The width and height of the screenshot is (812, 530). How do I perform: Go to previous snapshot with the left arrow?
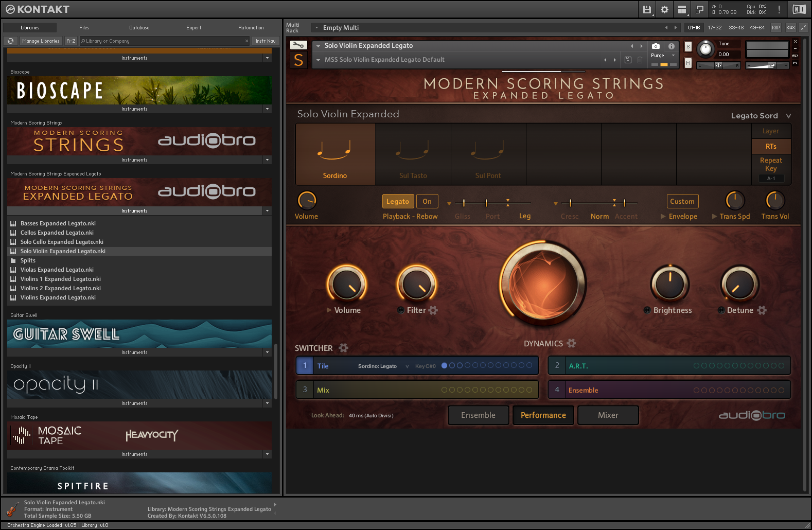605,60
